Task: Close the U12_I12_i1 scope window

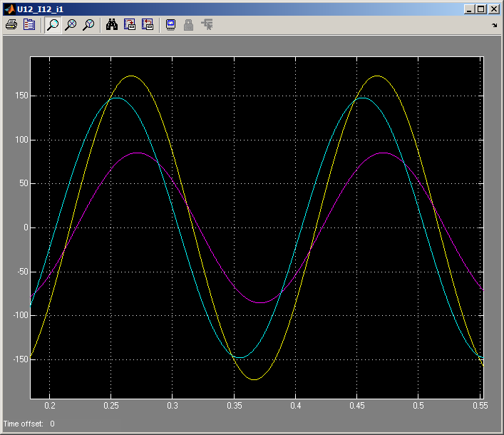Action: pos(494,9)
